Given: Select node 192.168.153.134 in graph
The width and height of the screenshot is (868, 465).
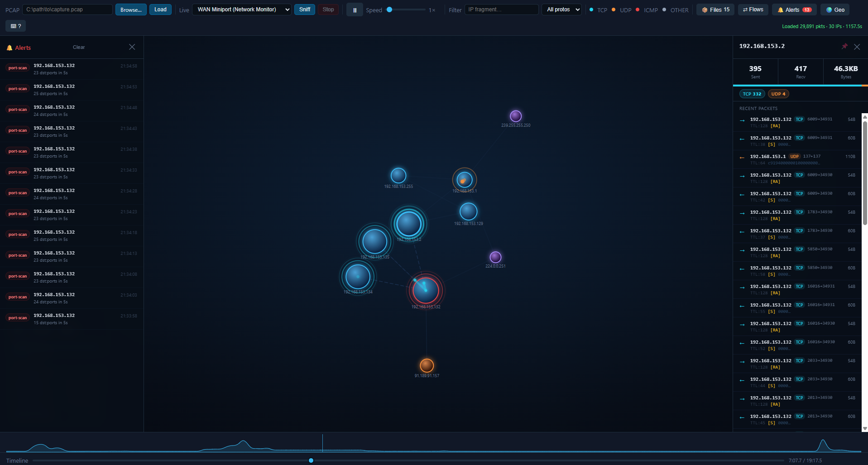Looking at the screenshot, I should [358, 276].
